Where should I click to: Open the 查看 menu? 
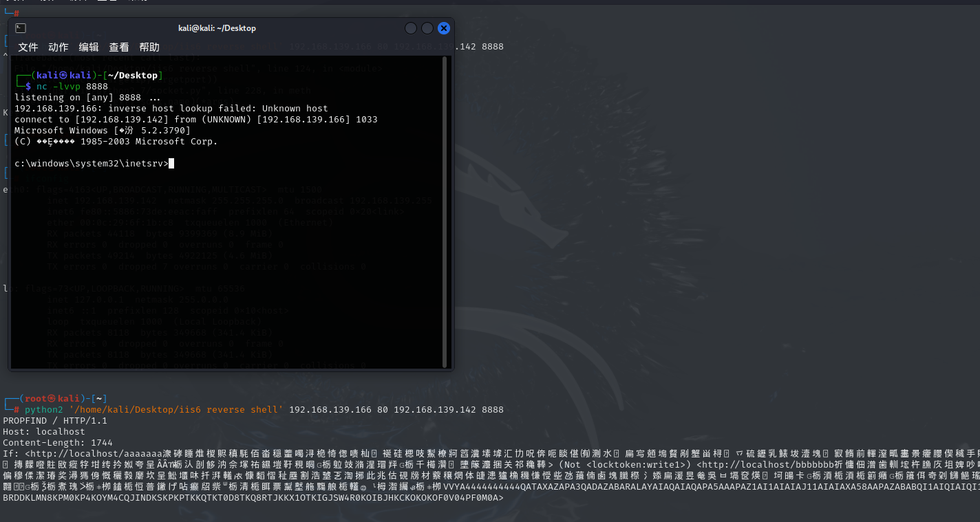point(119,47)
